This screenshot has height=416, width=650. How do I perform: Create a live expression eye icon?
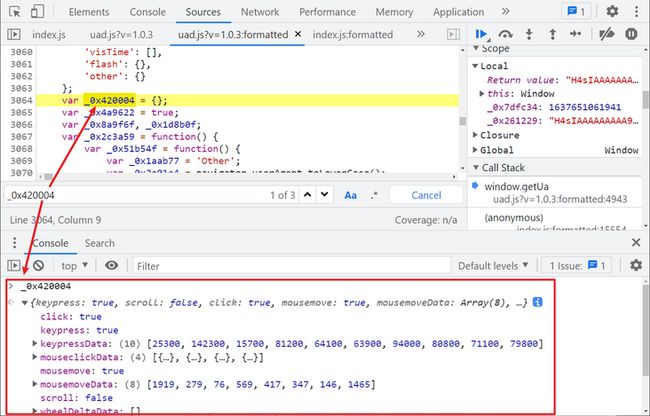pyautogui.click(x=112, y=265)
